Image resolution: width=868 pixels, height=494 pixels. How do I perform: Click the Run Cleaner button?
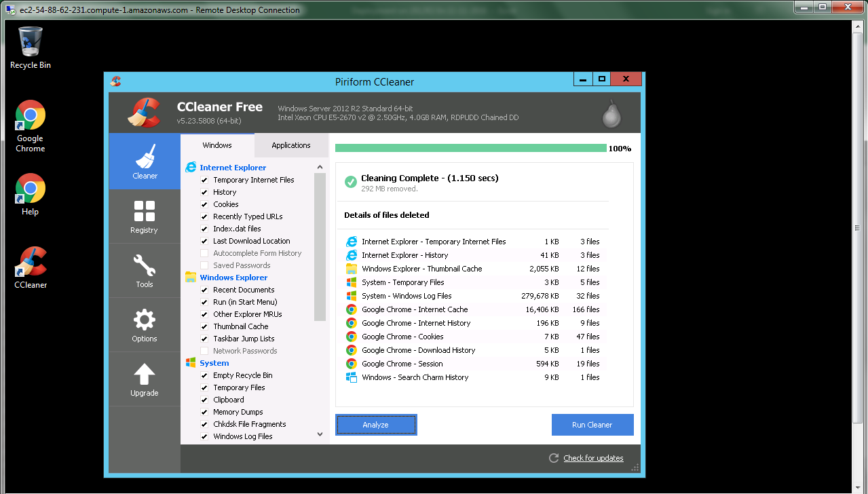[592, 425]
